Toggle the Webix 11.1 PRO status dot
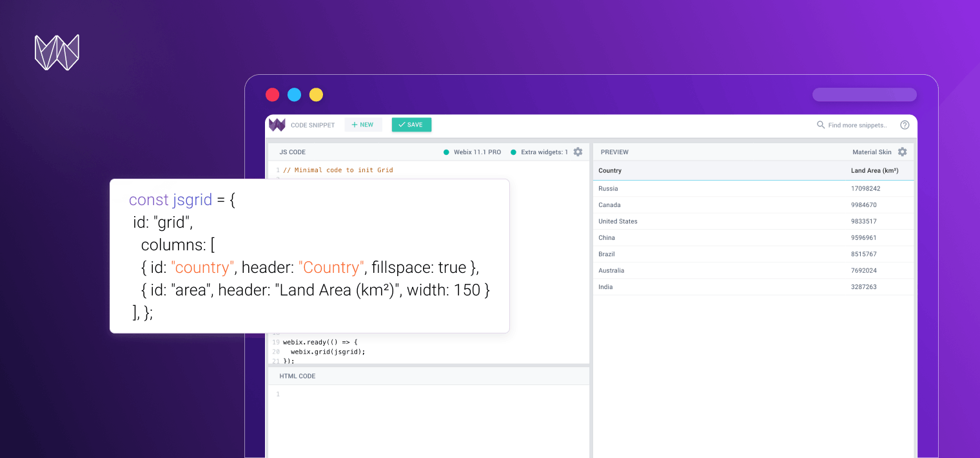 [446, 152]
